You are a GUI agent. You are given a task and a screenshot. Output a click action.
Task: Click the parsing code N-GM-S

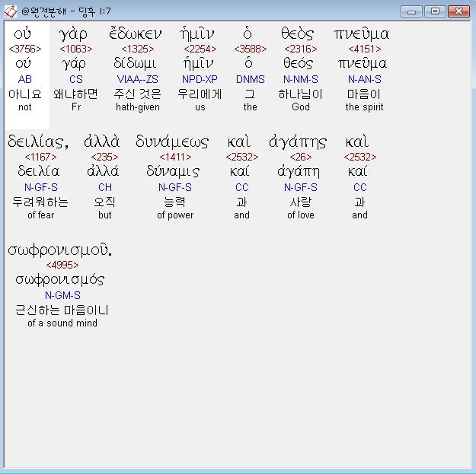click(x=62, y=295)
